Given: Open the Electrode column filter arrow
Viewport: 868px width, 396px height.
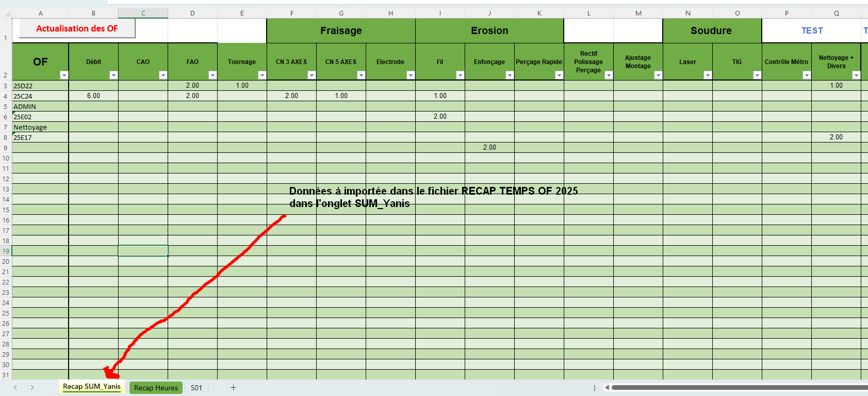Looking at the screenshot, I should 411,75.
